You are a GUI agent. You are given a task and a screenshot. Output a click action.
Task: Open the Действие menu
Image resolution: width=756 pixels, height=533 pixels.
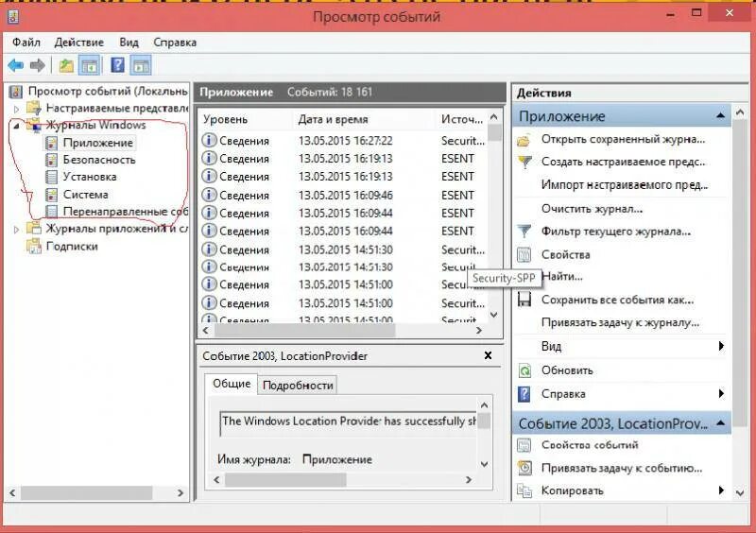(79, 43)
